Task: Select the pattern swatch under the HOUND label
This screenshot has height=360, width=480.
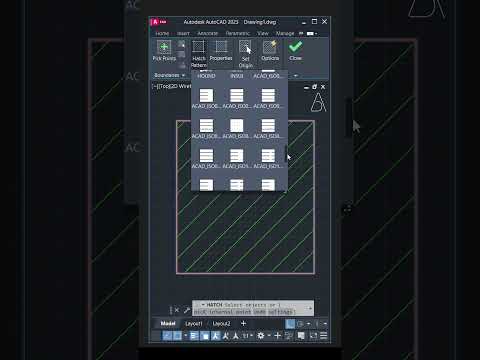Action: 206,95
